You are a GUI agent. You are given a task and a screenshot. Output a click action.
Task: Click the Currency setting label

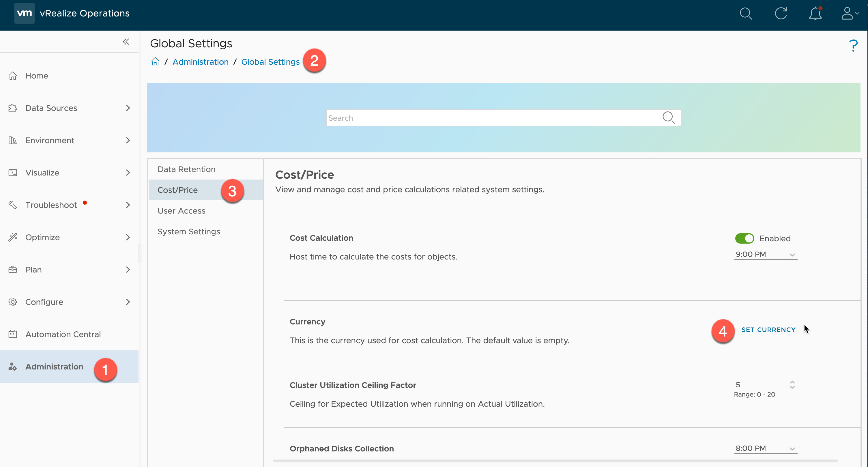click(307, 322)
